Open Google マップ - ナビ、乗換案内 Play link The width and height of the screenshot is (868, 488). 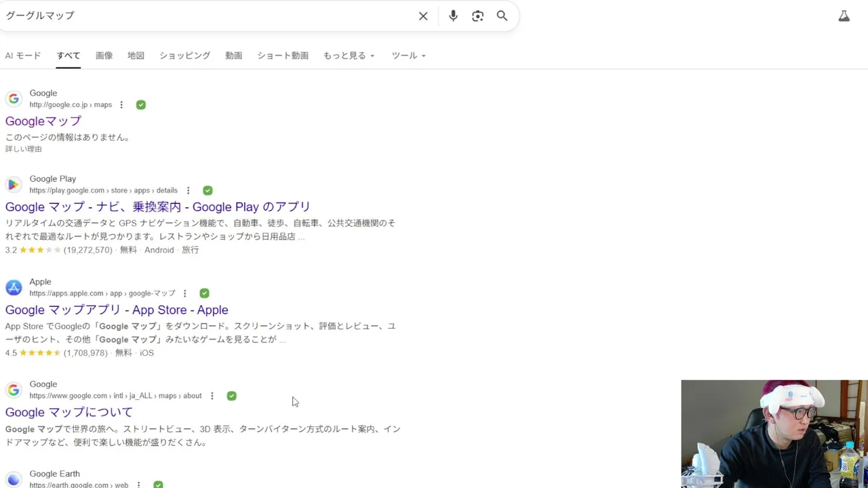pos(158,207)
